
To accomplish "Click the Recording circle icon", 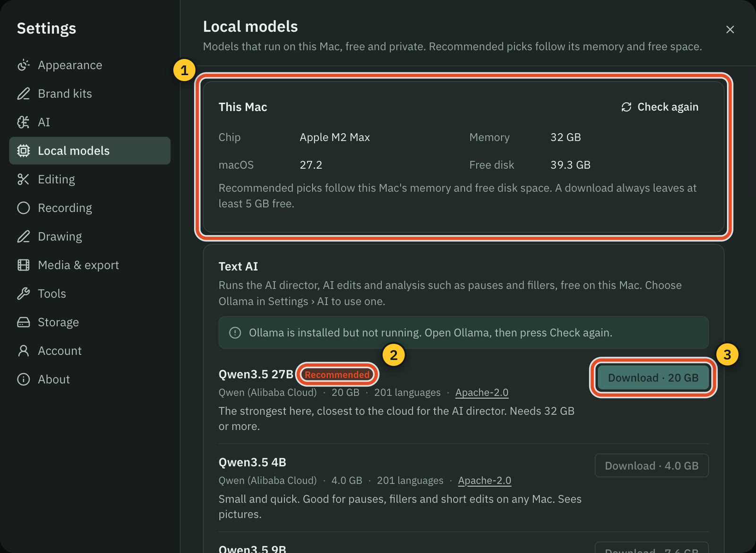I will (23, 208).
